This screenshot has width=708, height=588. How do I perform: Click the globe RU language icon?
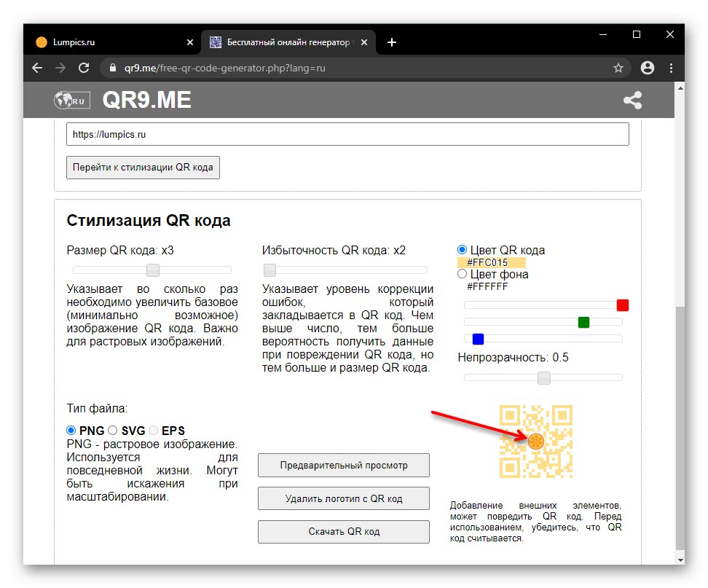(x=72, y=101)
